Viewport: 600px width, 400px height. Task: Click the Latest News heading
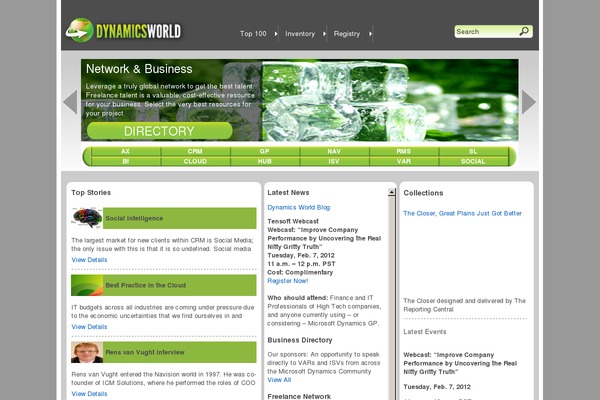point(288,193)
